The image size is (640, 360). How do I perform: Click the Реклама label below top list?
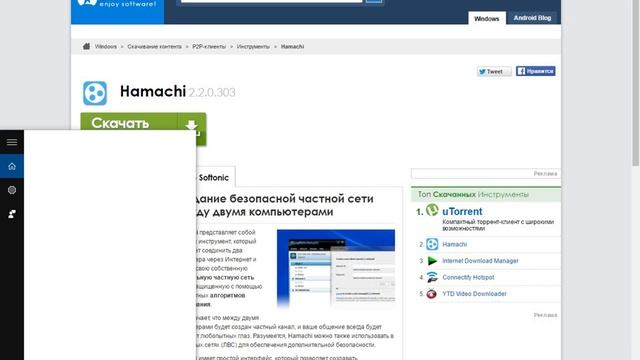545,315
